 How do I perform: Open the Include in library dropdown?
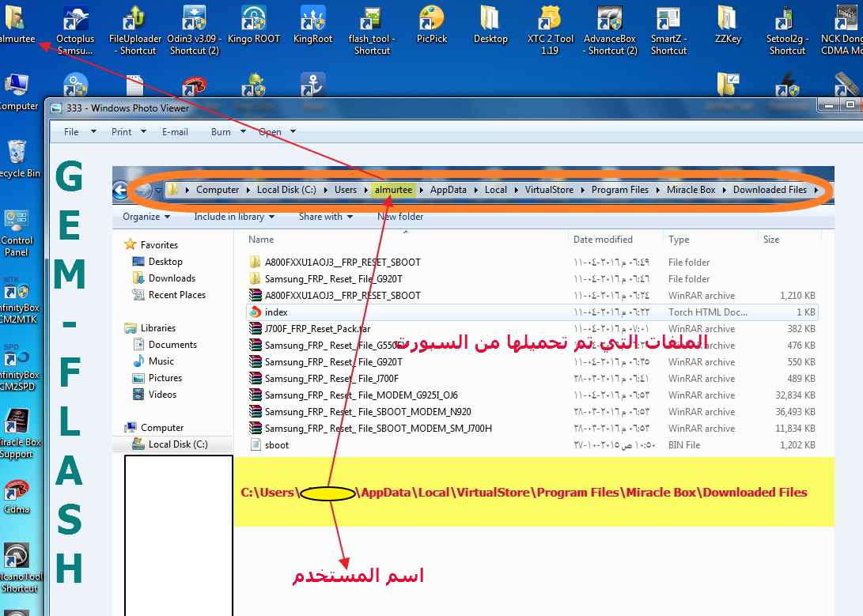pos(234,217)
